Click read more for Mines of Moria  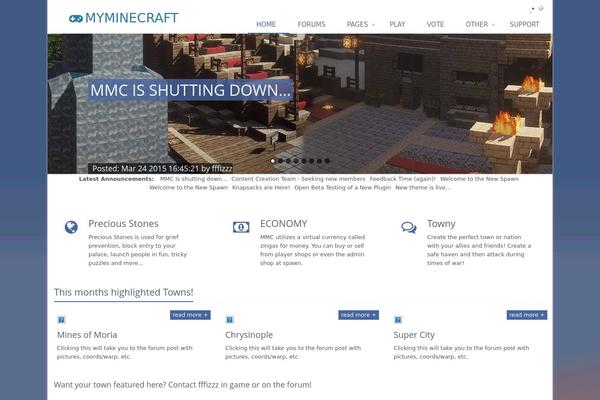(x=190, y=315)
